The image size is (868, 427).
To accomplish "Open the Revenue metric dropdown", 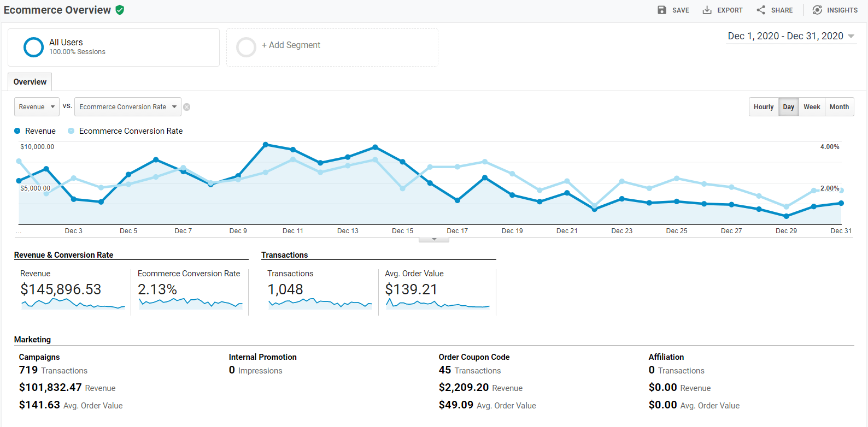I will 36,107.
